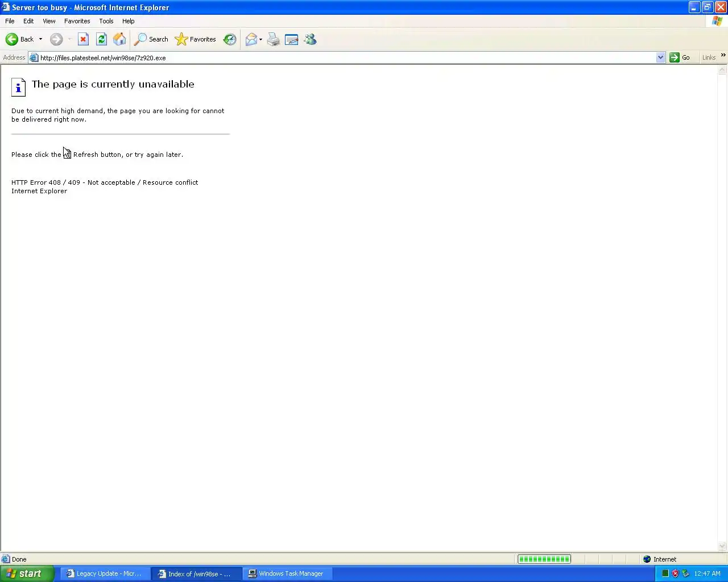Screen dimensions: 728x582
Task: Click the Refresh icon in error text
Action: [67, 154]
